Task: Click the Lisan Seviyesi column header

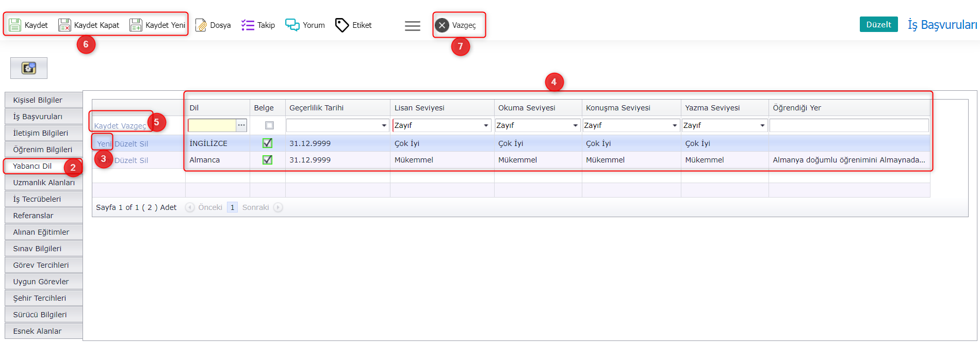Action: pyautogui.click(x=442, y=108)
